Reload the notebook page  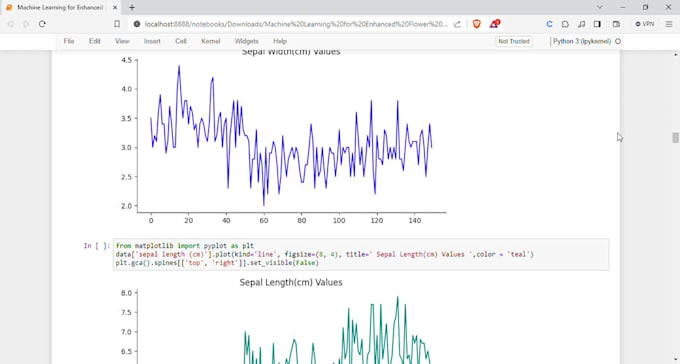click(x=42, y=24)
